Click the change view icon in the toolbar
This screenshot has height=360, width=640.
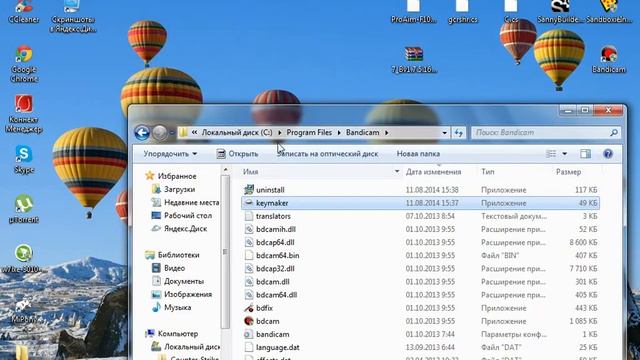[x=551, y=154]
